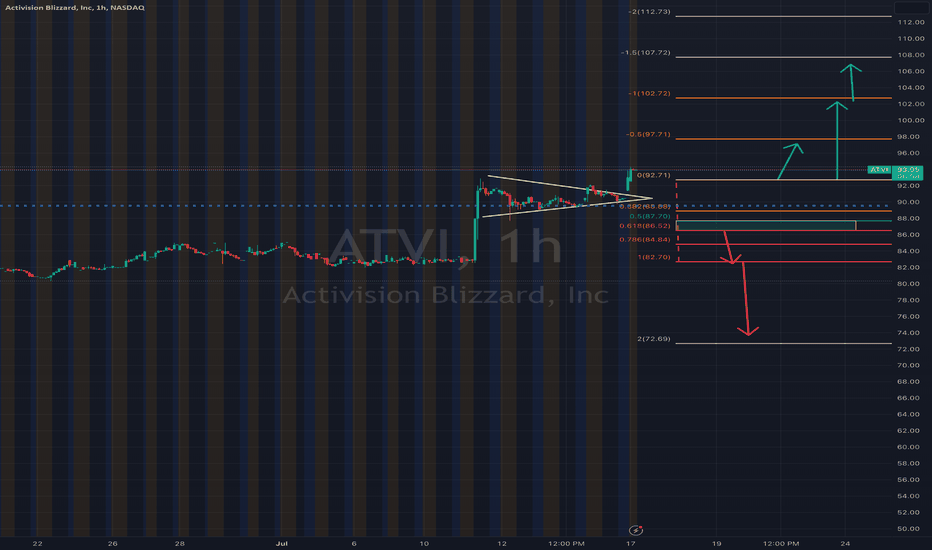Click the lightning bolt events icon
Screen dimensions: 932x550
[635, 530]
